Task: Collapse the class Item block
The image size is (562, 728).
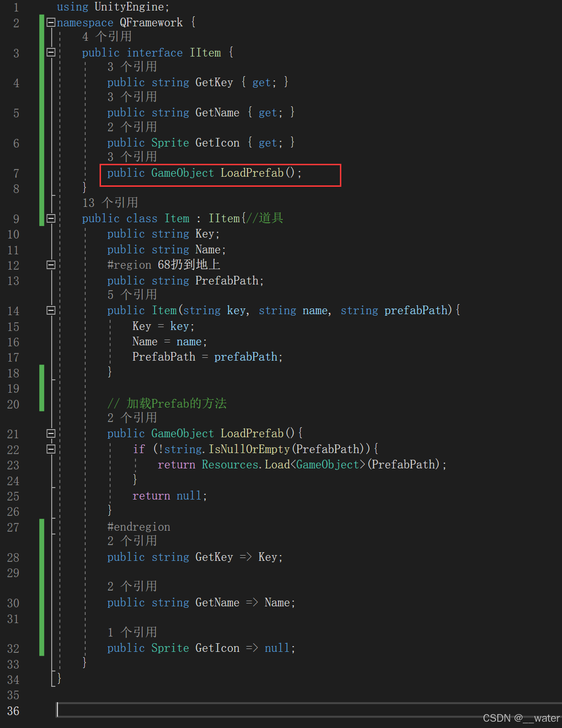Action: pos(51,218)
